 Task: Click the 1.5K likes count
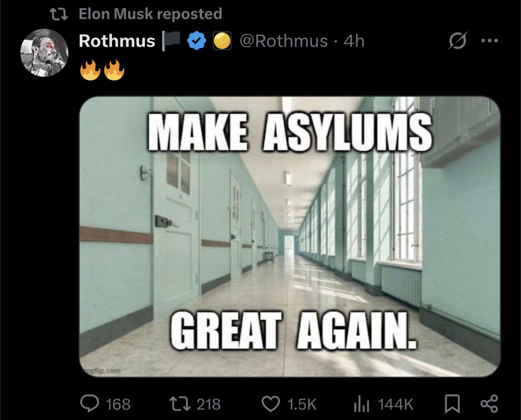[x=302, y=404]
